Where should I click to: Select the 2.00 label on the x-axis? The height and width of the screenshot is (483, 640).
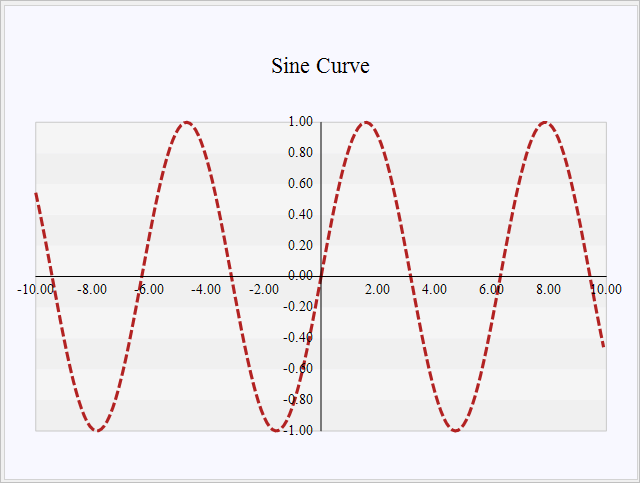click(x=377, y=289)
